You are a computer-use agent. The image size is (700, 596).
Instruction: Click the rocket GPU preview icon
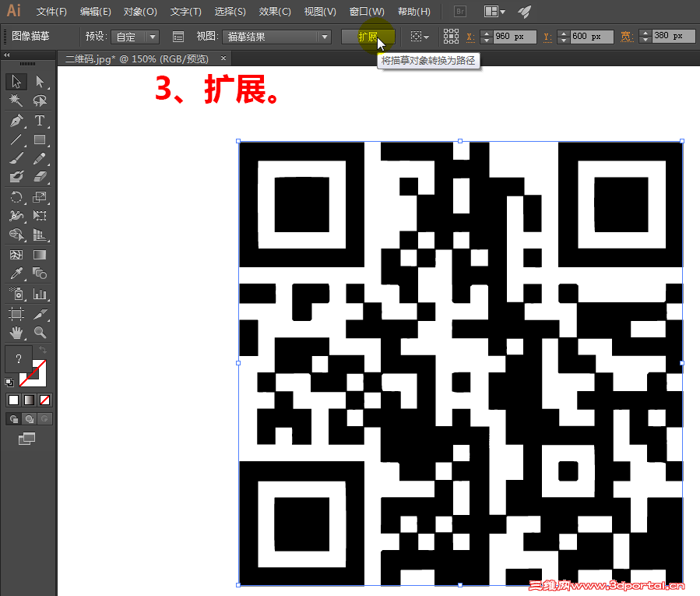525,11
